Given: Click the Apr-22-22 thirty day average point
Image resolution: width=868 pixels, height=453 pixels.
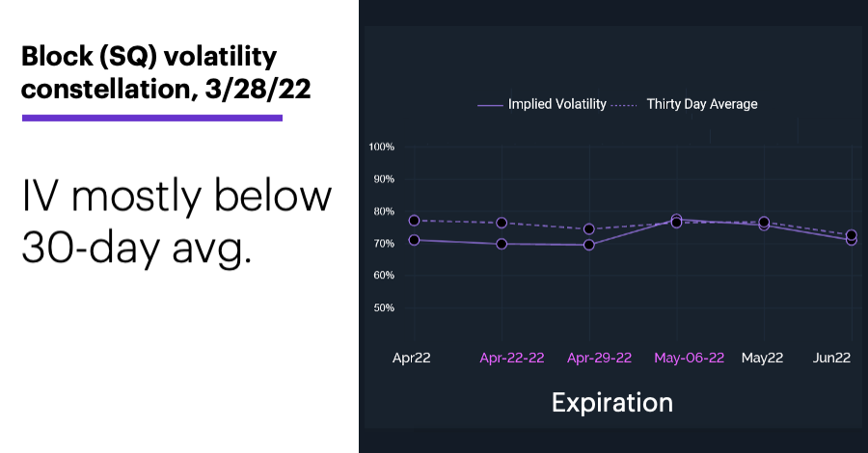Looking at the screenshot, I should (x=502, y=223).
